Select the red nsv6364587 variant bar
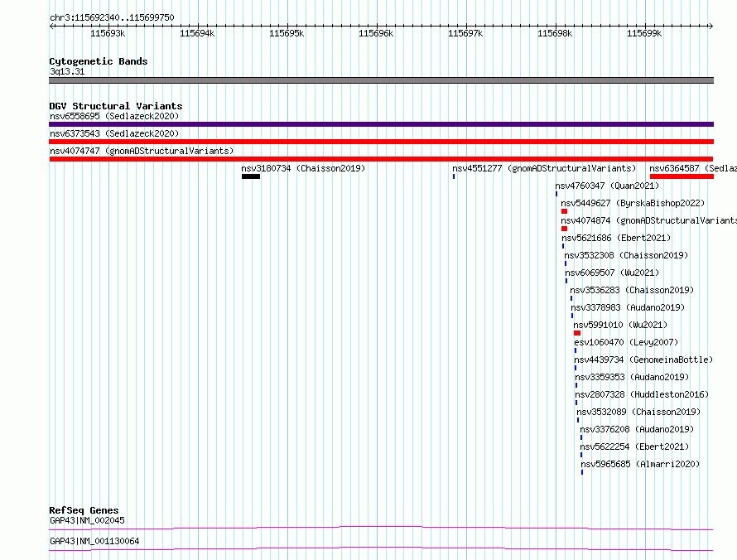Viewport: 737px width, 560px height. click(682, 176)
